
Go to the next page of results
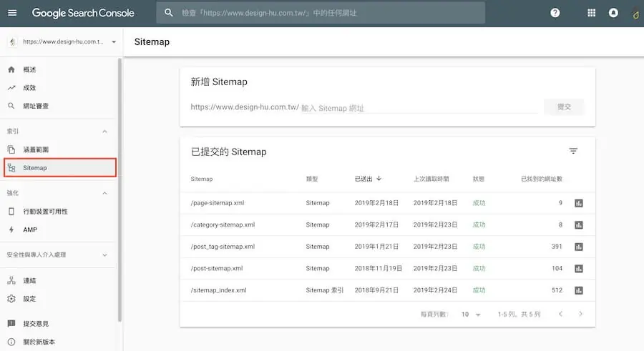(x=580, y=314)
